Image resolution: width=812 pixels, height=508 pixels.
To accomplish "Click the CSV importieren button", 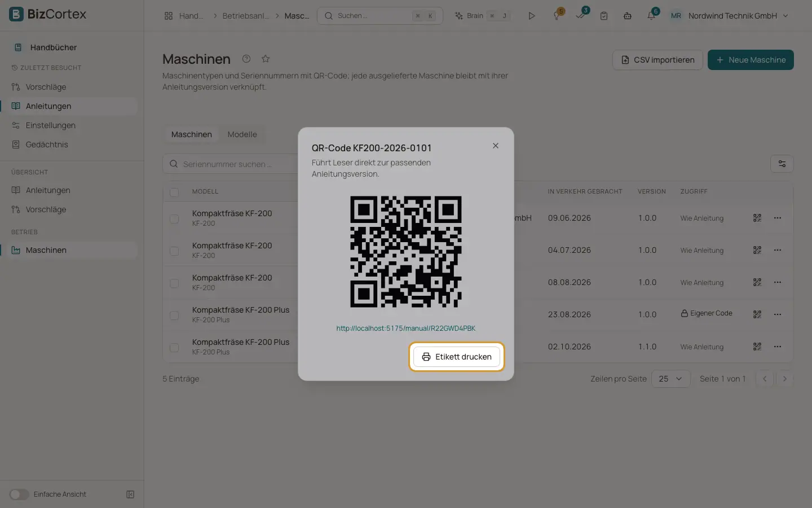I will [657, 60].
